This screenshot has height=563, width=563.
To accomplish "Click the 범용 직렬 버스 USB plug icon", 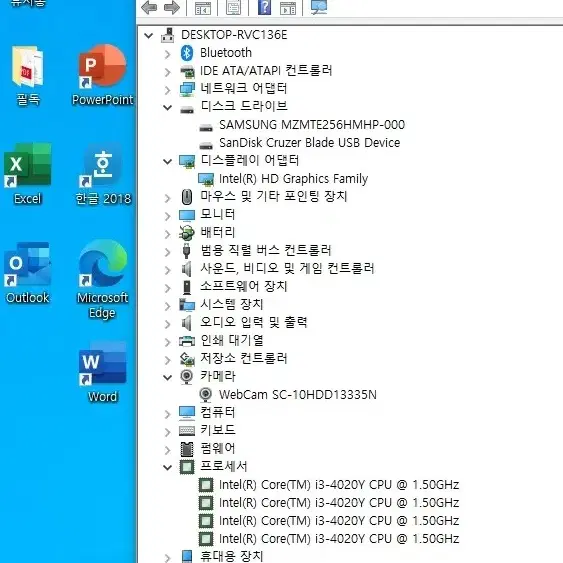I will click(186, 251).
